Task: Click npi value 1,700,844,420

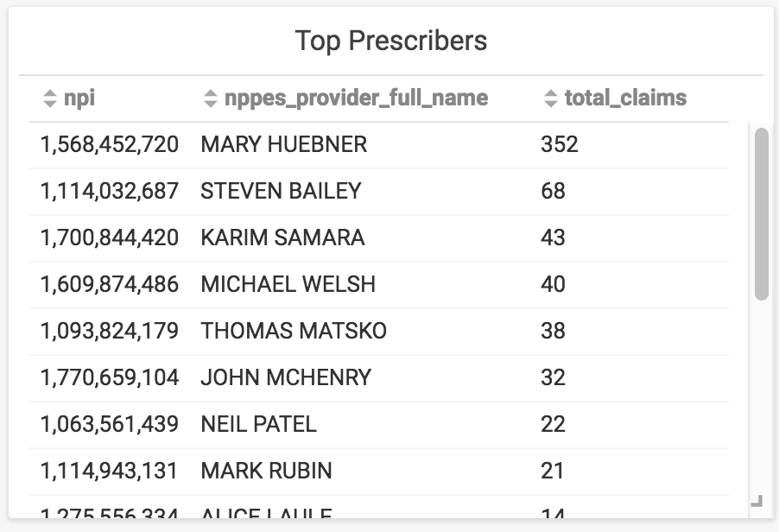Action: (x=110, y=238)
